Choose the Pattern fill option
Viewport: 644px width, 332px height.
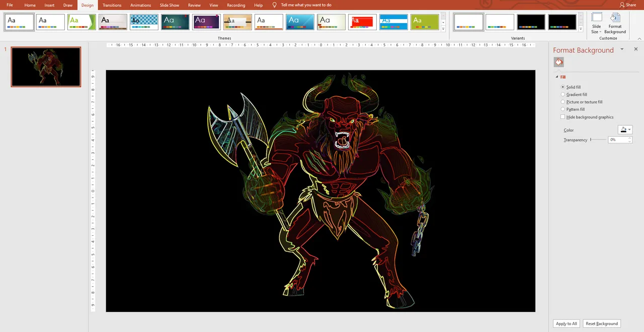(573, 109)
